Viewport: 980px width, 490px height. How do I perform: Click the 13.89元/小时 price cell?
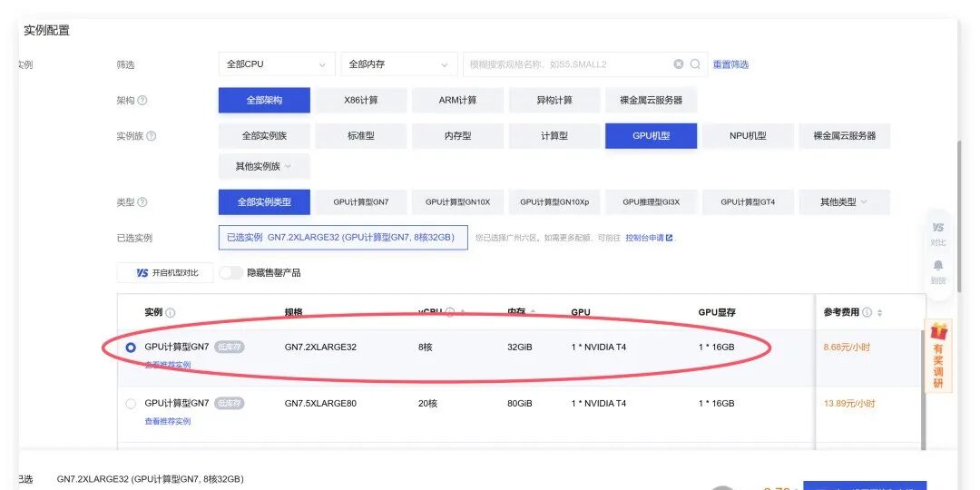[848, 403]
